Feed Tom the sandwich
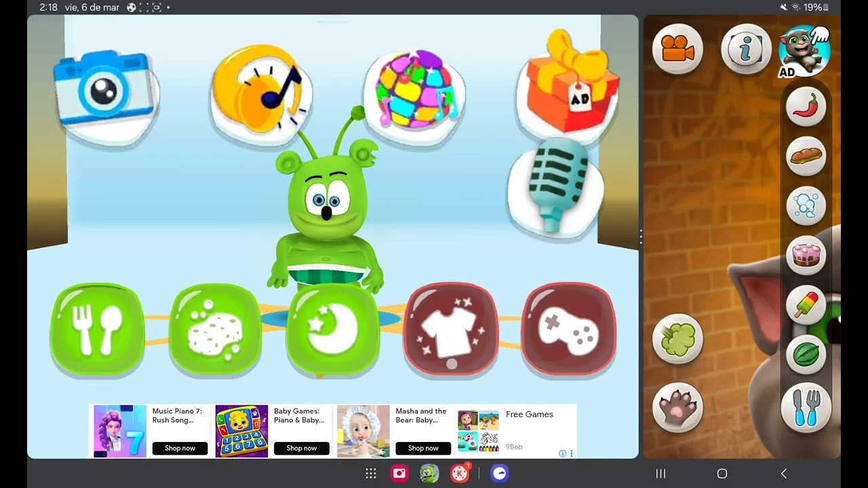This screenshot has width=868, height=488. pos(806,157)
